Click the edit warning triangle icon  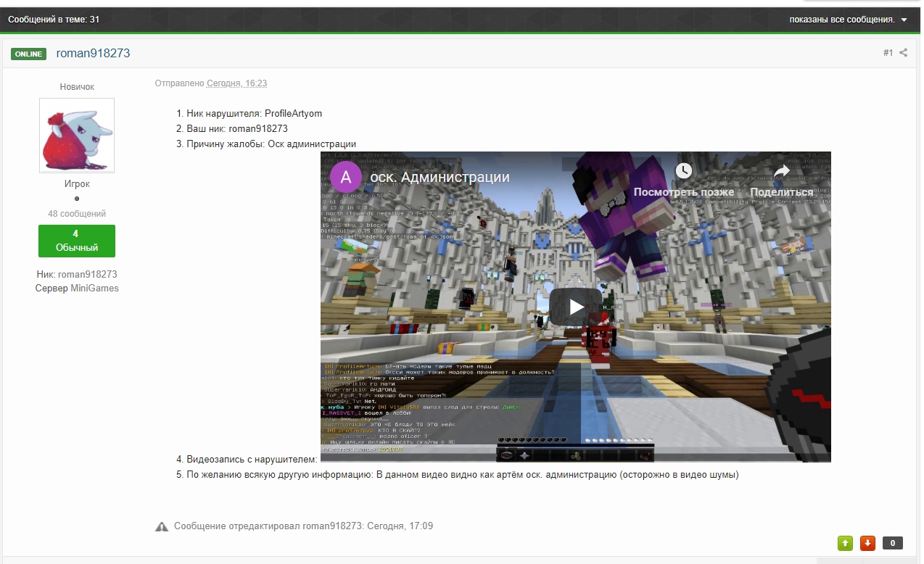[162, 526]
